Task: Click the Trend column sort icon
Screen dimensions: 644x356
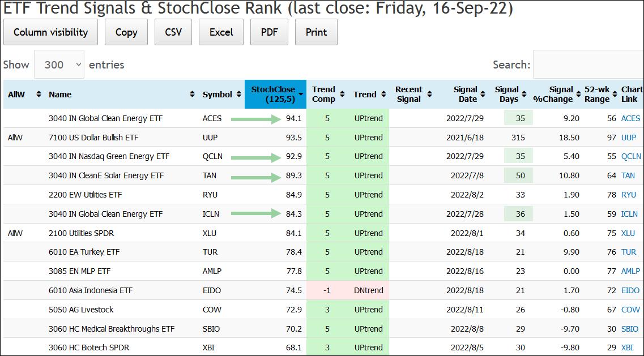Action: click(x=383, y=95)
